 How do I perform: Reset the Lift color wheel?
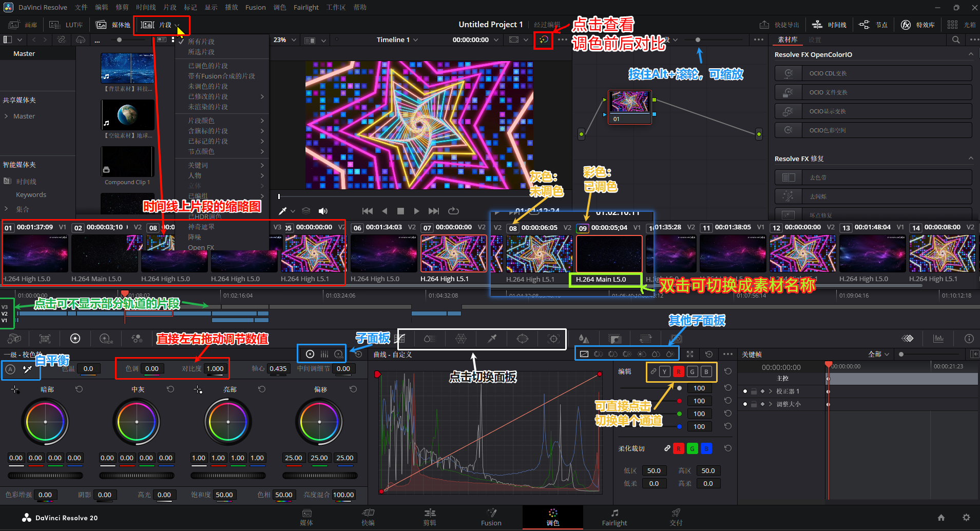tap(79, 389)
